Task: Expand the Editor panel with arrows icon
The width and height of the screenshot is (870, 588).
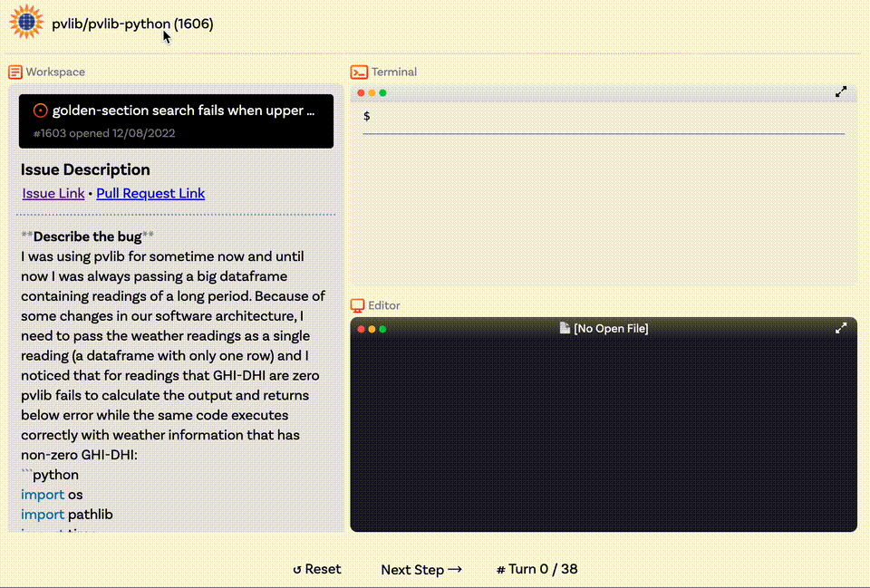Action: coord(841,328)
